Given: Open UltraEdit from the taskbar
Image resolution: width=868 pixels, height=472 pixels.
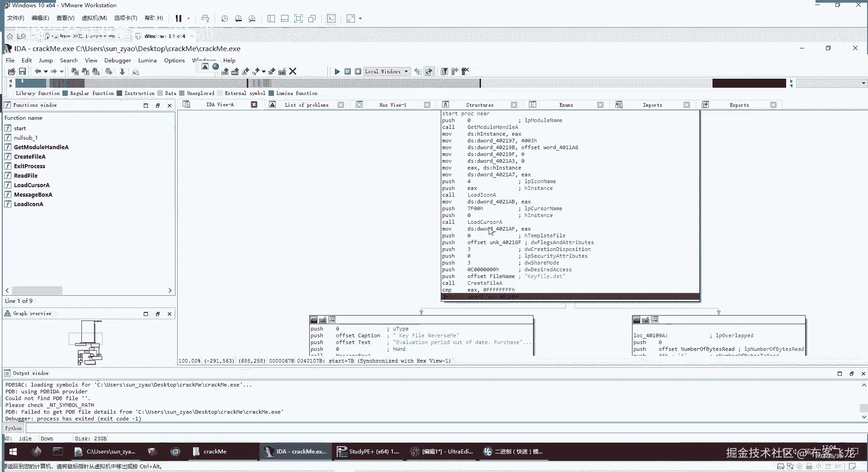Looking at the screenshot, I should click(x=442, y=452).
